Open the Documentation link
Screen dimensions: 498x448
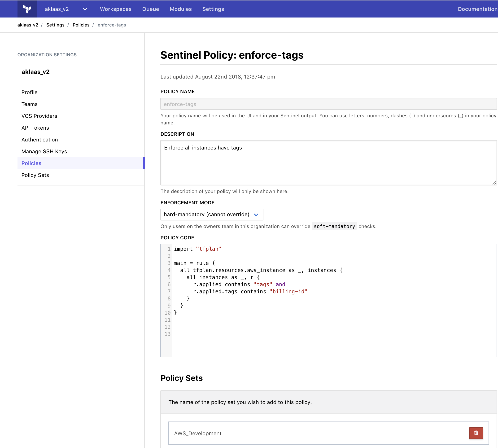pos(477,9)
